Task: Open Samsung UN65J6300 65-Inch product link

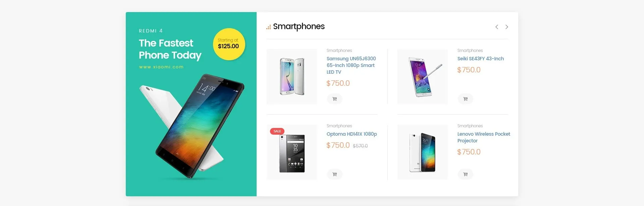Action: [x=351, y=65]
